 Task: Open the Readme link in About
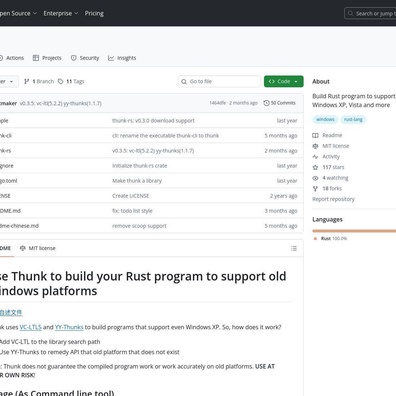[332, 135]
